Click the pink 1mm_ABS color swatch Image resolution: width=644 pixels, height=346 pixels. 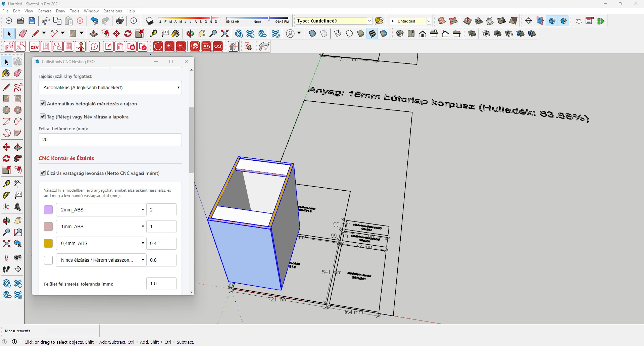tap(48, 227)
